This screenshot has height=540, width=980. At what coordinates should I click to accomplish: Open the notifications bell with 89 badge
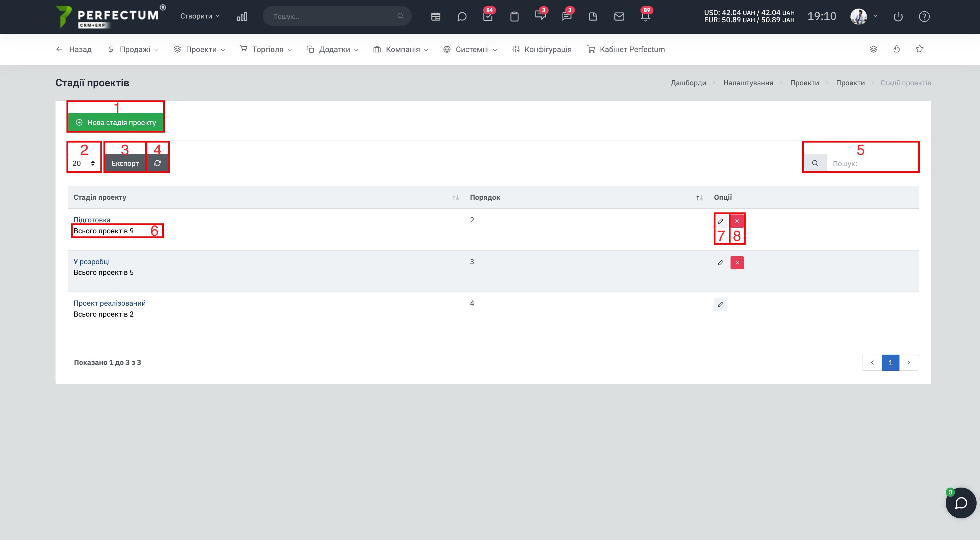coord(645,16)
